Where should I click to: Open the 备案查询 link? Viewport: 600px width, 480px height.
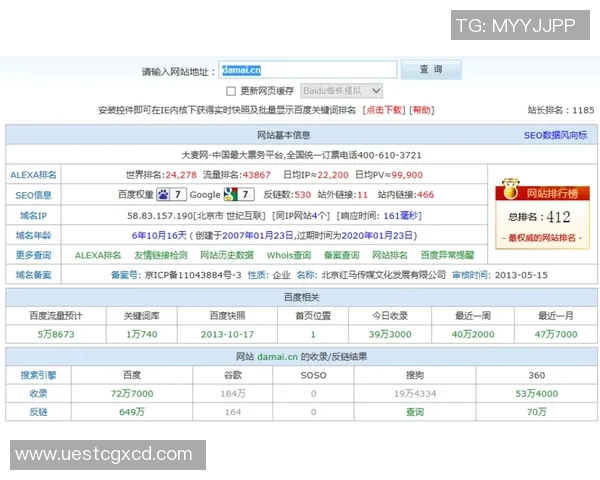(341, 255)
